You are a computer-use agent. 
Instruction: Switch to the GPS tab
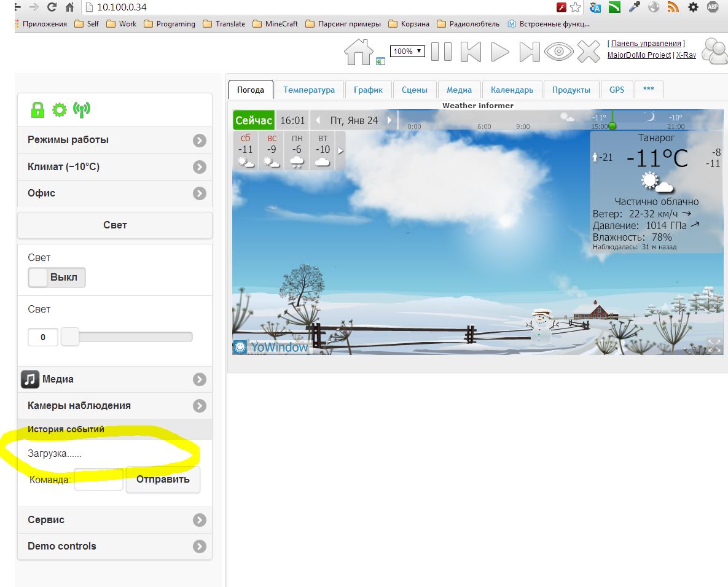point(617,90)
